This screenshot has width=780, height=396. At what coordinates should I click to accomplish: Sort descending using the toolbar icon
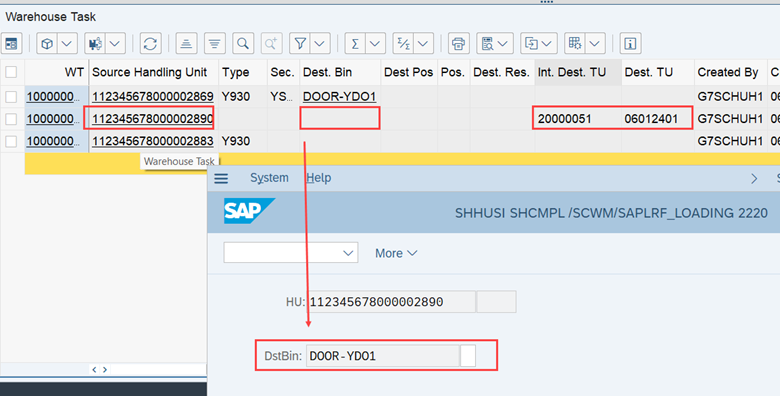pos(214,44)
